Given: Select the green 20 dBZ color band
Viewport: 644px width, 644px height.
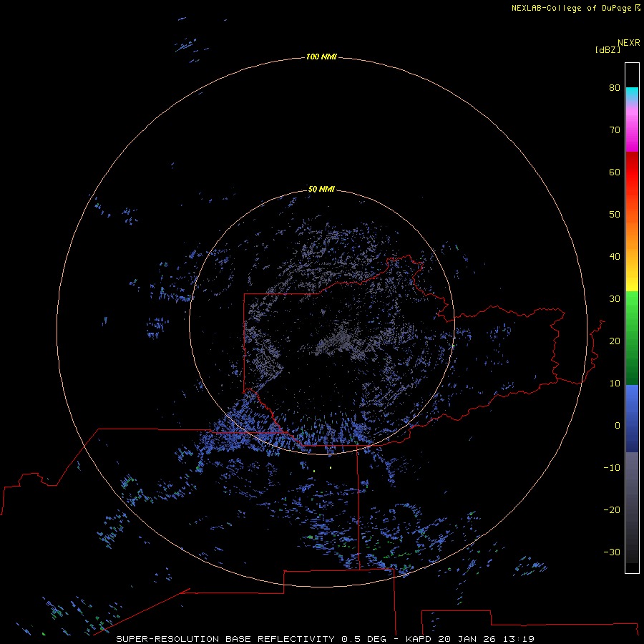Looking at the screenshot, I should pos(632,341).
